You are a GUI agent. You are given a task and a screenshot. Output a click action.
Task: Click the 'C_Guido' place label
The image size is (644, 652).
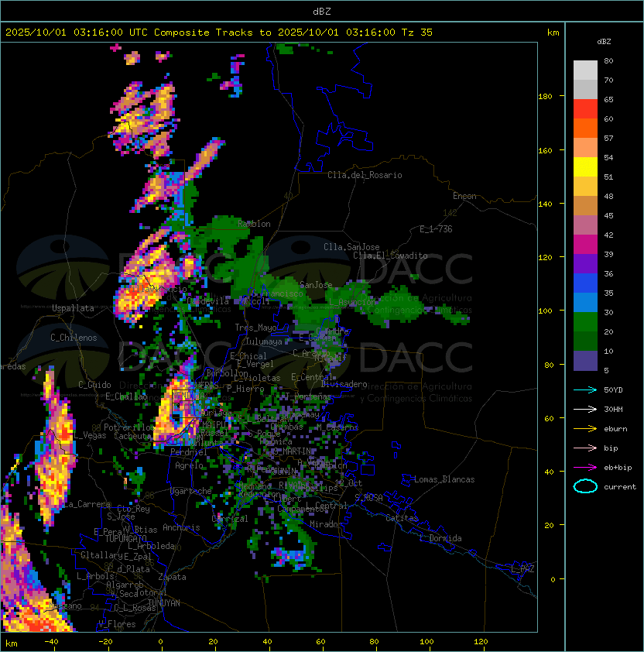[x=94, y=385]
